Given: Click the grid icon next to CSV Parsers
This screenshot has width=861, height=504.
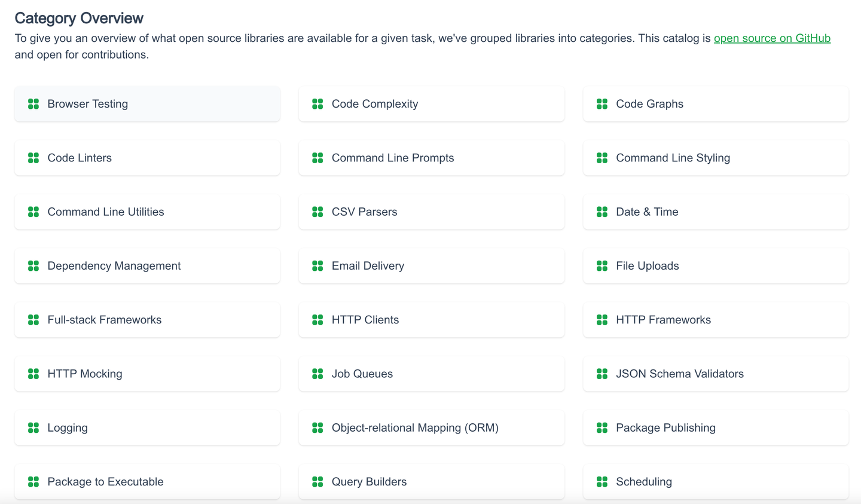Looking at the screenshot, I should coord(317,212).
